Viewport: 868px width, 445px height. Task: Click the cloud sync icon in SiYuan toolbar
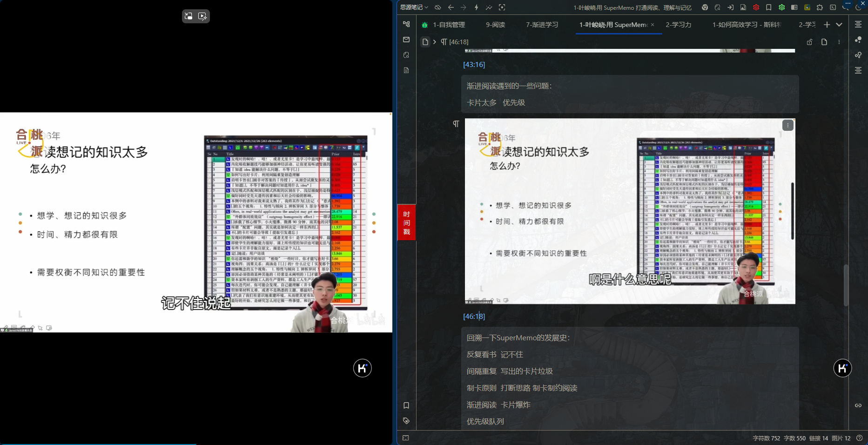(438, 7)
